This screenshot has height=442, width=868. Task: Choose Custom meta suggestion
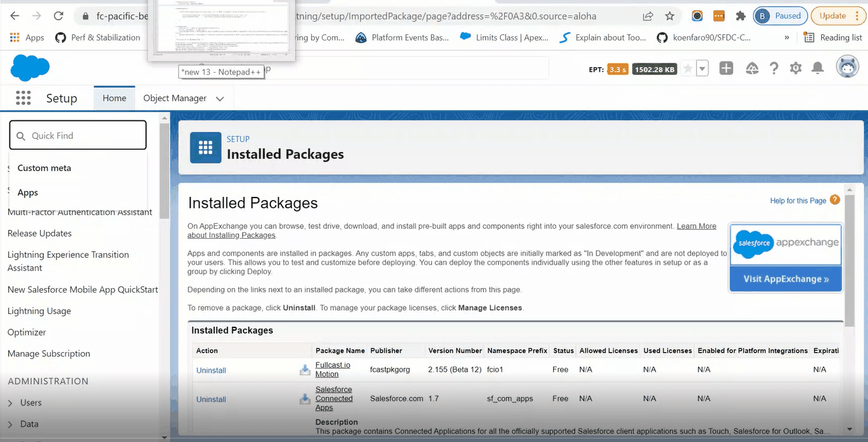(x=78, y=168)
